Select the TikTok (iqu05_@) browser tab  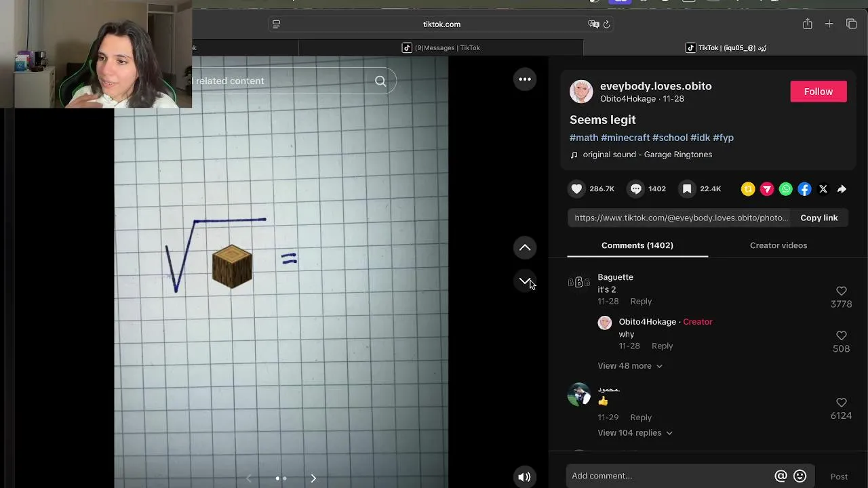click(726, 48)
